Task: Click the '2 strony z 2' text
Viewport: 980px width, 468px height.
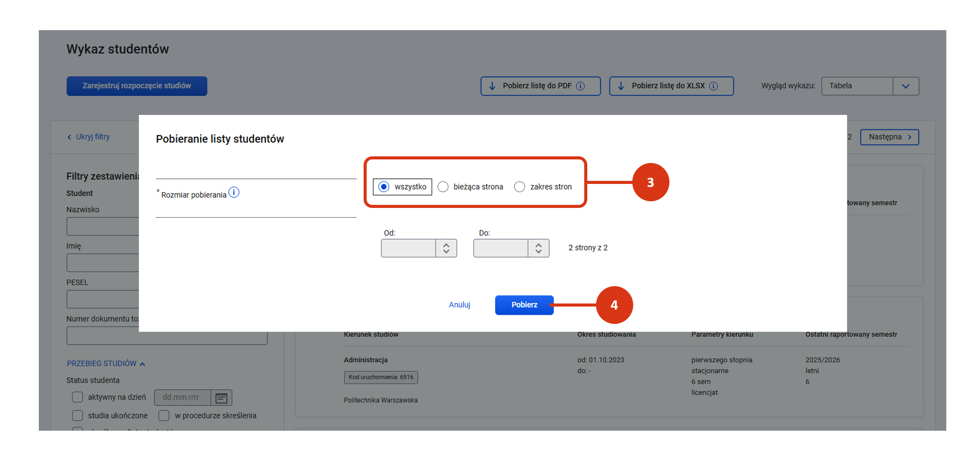Action: pos(588,248)
